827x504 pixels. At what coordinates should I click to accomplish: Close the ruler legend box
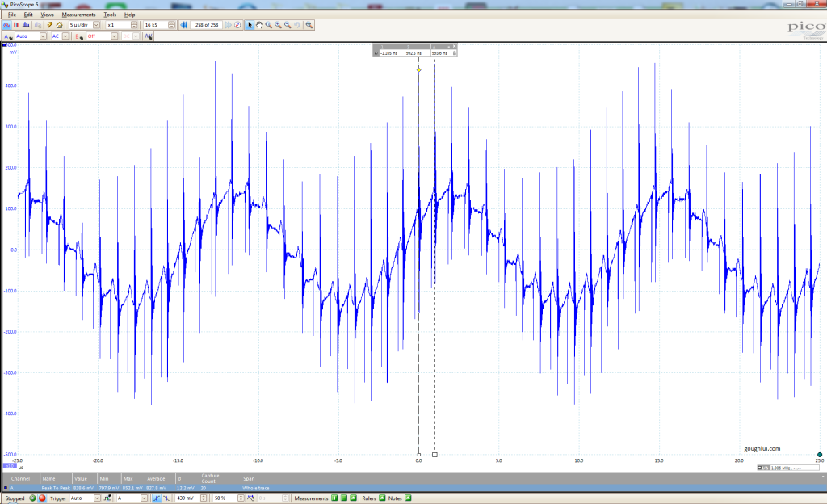point(455,46)
